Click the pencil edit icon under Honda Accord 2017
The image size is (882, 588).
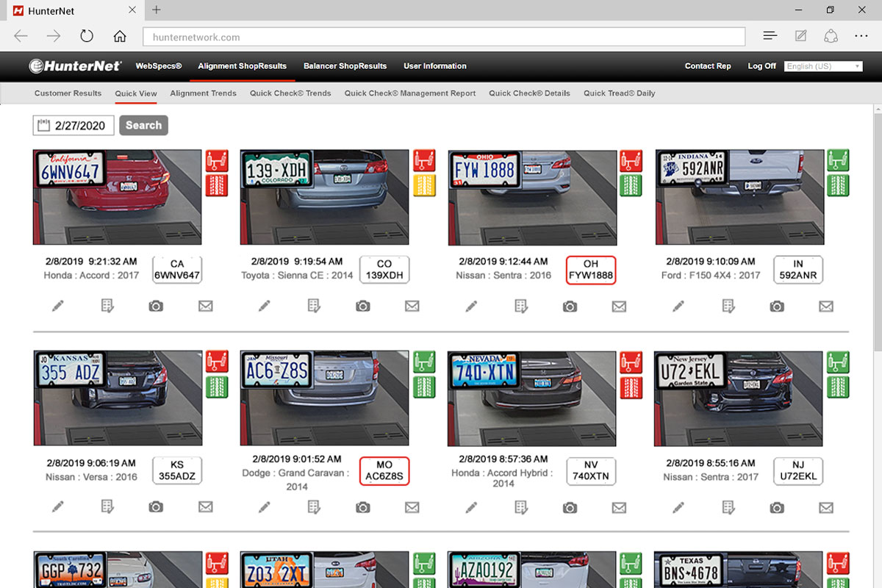coord(58,306)
